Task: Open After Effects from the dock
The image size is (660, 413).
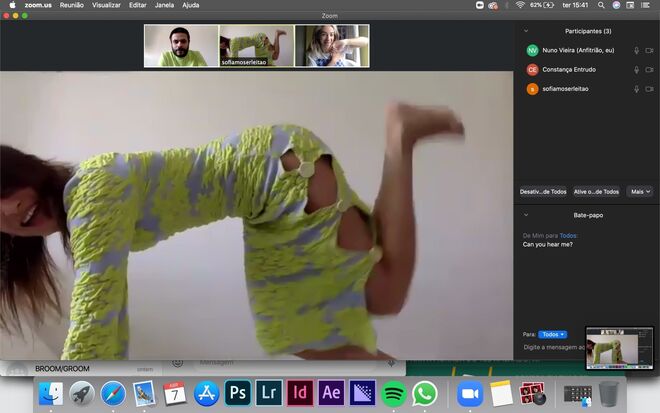Action: pos(331,393)
